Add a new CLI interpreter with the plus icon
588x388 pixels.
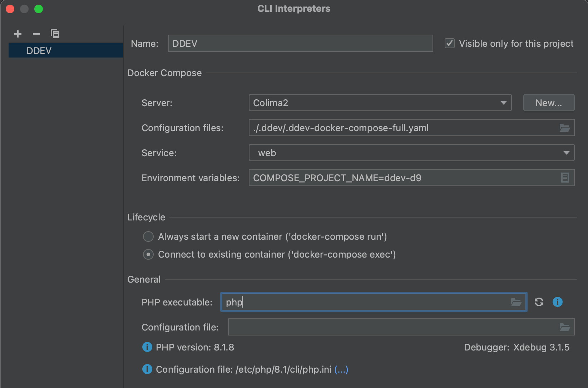pyautogui.click(x=18, y=34)
